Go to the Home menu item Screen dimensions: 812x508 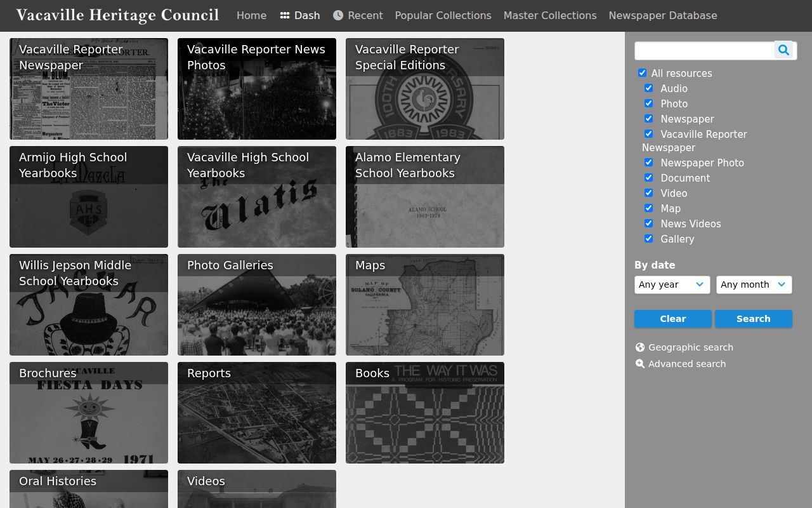251,15
